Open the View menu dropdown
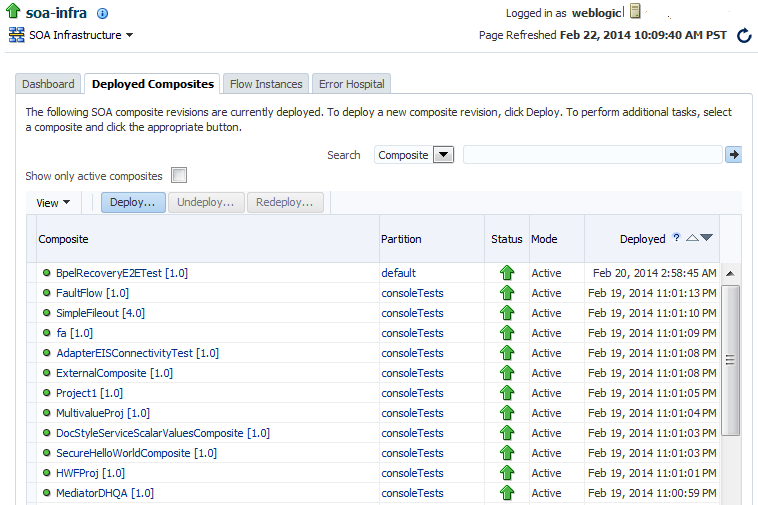Image resolution: width=758 pixels, height=505 pixels. coord(53,202)
